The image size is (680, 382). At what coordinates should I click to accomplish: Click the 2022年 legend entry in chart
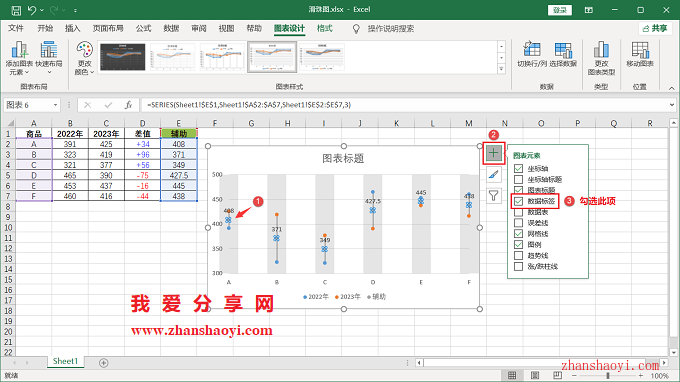[316, 297]
